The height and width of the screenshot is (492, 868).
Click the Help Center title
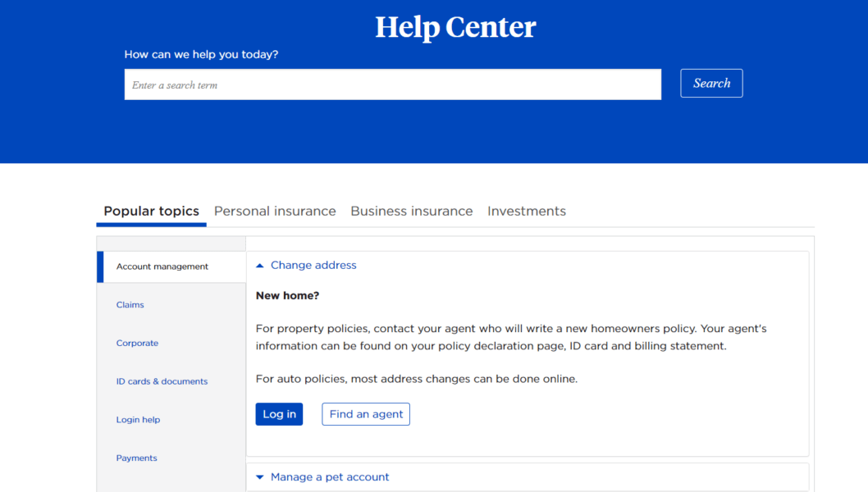[455, 27]
